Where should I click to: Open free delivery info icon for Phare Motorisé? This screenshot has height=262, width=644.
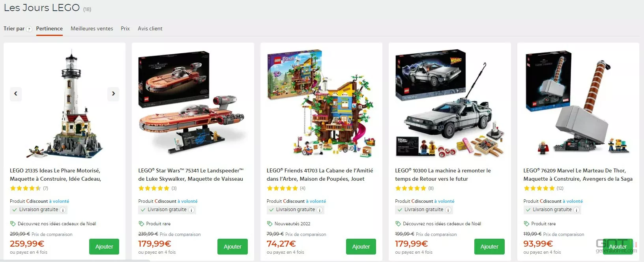pyautogui.click(x=63, y=210)
